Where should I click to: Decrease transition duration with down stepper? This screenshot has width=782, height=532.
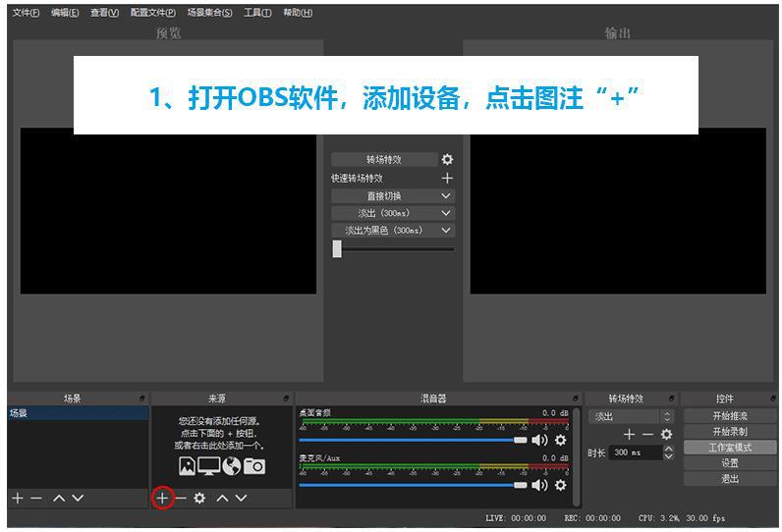tap(668, 455)
